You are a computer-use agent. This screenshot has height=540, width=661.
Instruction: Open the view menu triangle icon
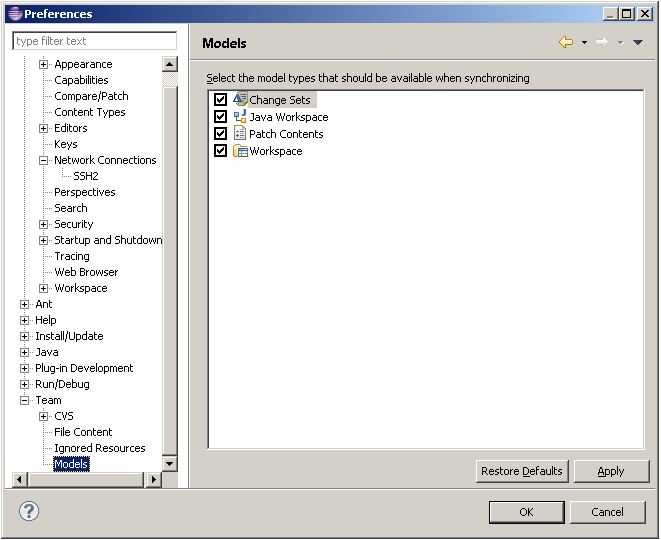(638, 42)
